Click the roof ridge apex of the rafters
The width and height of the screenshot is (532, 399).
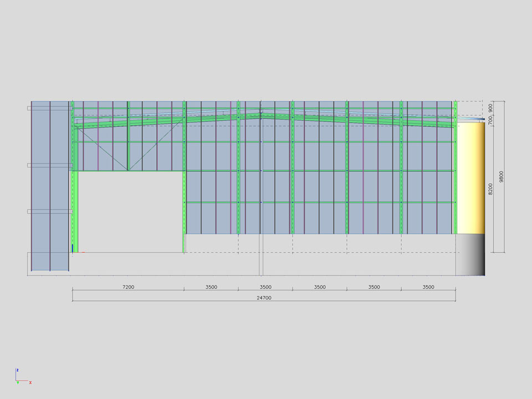(261, 115)
